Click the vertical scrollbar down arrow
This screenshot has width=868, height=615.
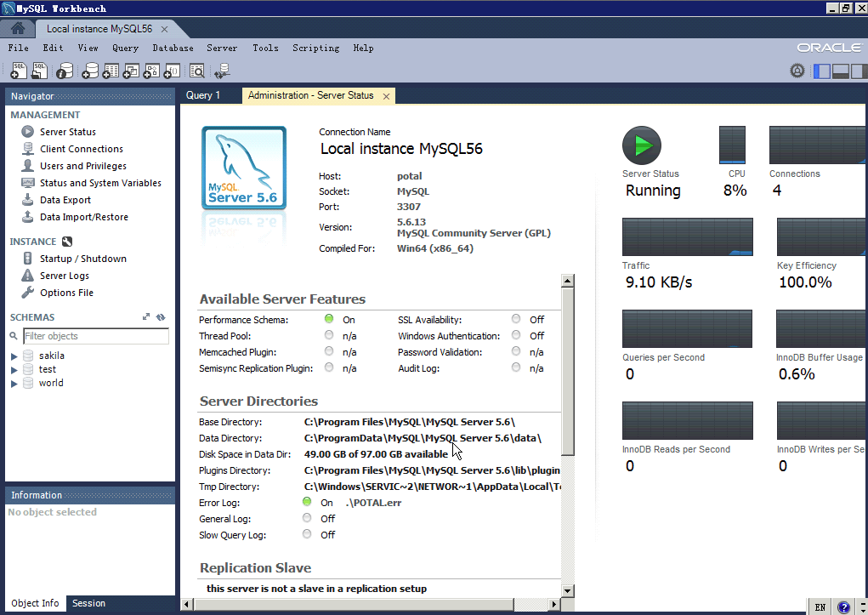(x=567, y=590)
